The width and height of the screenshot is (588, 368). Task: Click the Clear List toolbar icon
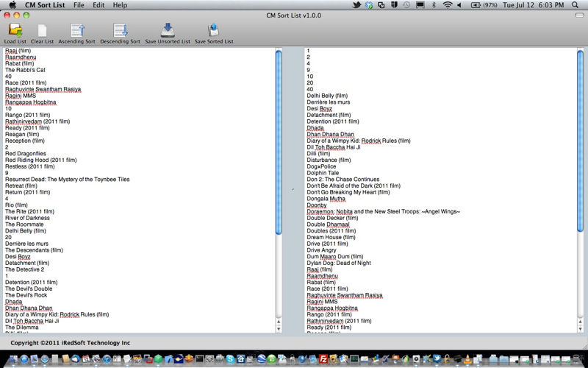42,30
